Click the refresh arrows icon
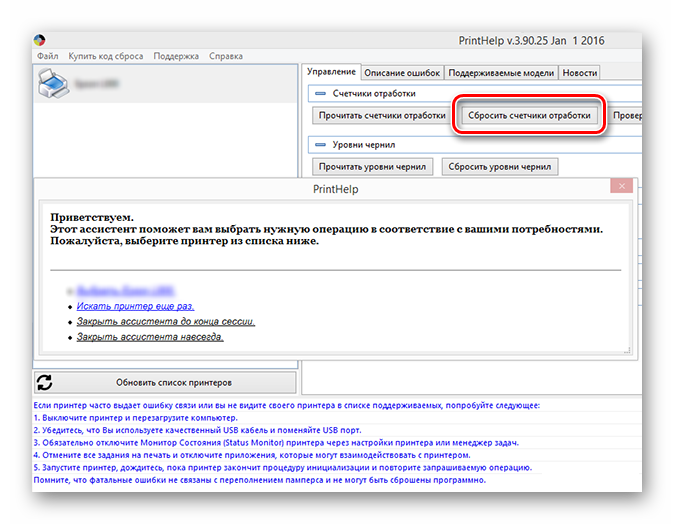This screenshot has height=524, width=674. coord(45,383)
